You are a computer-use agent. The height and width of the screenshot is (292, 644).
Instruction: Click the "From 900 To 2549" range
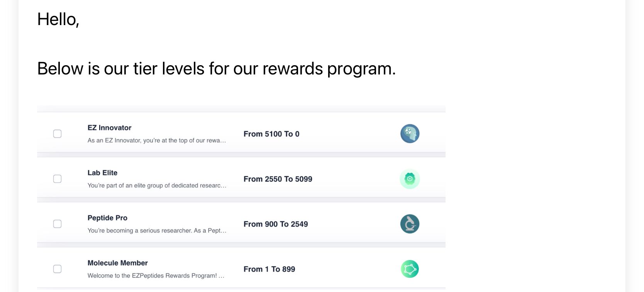pos(276,224)
